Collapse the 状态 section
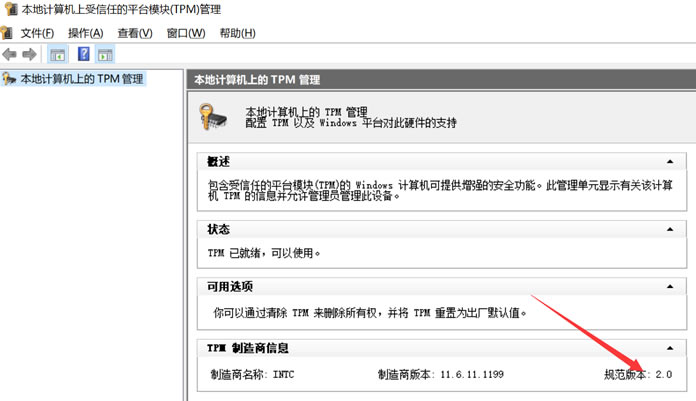This screenshot has width=696, height=401. coord(670,230)
